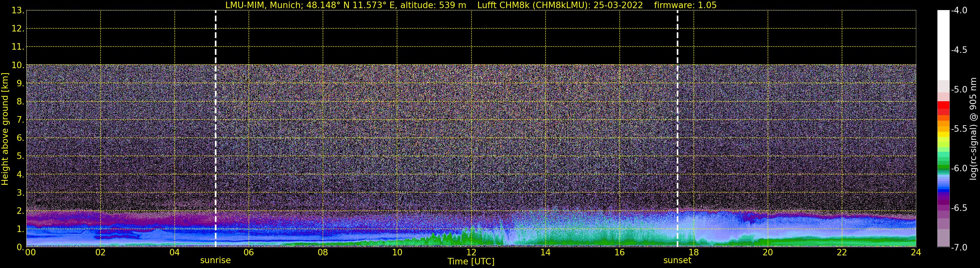Click the colorbar label '-6.5'
The width and height of the screenshot is (980, 268).
[x=959, y=208]
